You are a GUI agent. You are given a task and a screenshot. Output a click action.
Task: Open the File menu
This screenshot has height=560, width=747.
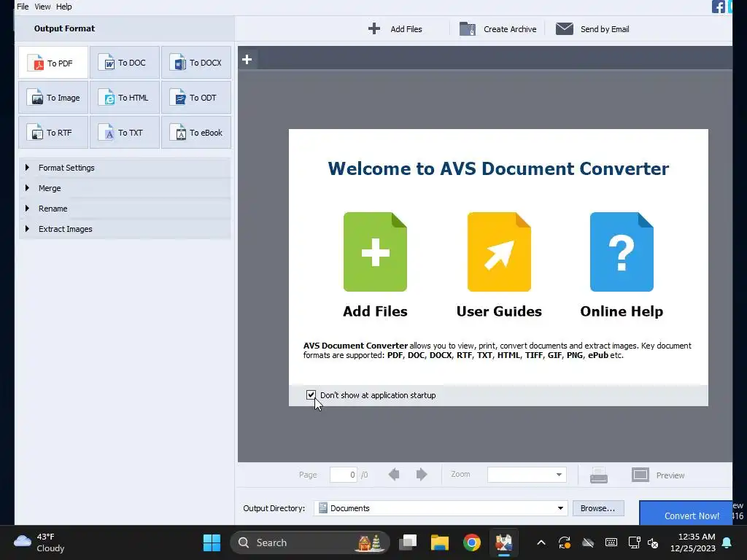[23, 7]
